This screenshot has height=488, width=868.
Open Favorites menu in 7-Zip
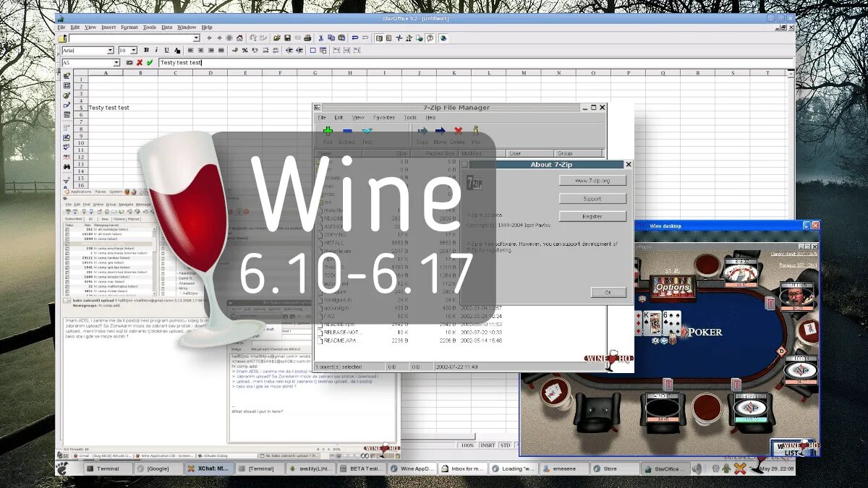point(384,117)
